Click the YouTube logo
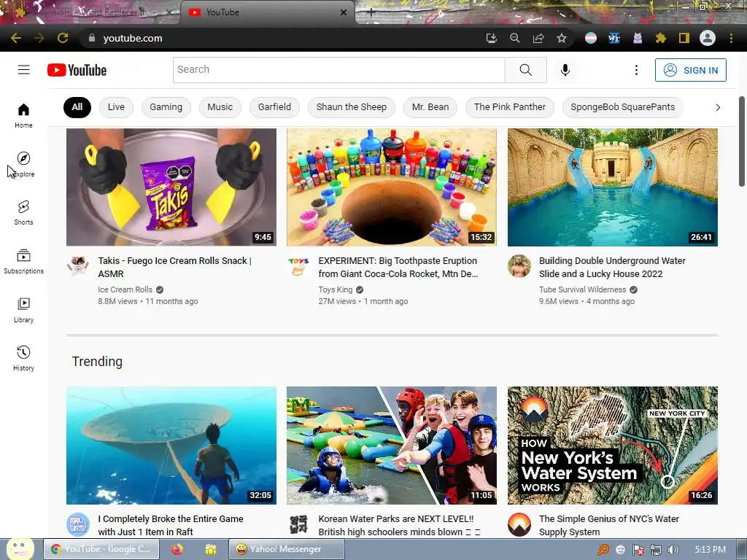Screen dimensions: 747x560 pos(77,70)
